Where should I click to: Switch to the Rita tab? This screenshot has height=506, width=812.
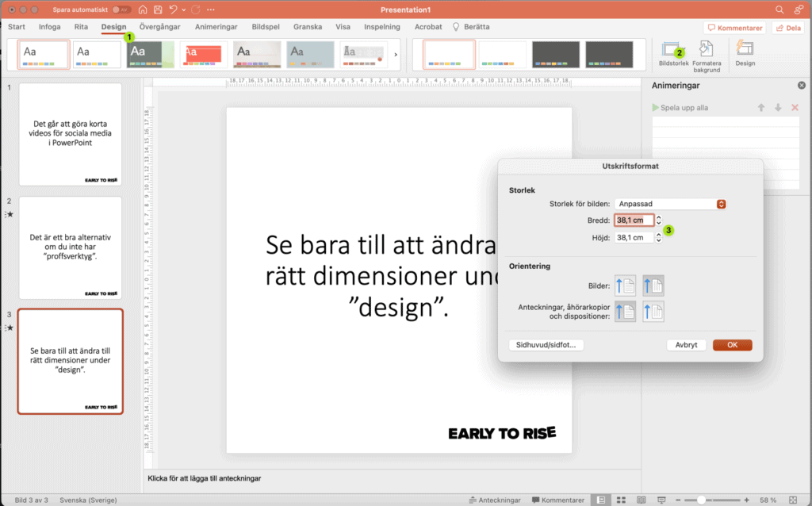[x=82, y=27]
